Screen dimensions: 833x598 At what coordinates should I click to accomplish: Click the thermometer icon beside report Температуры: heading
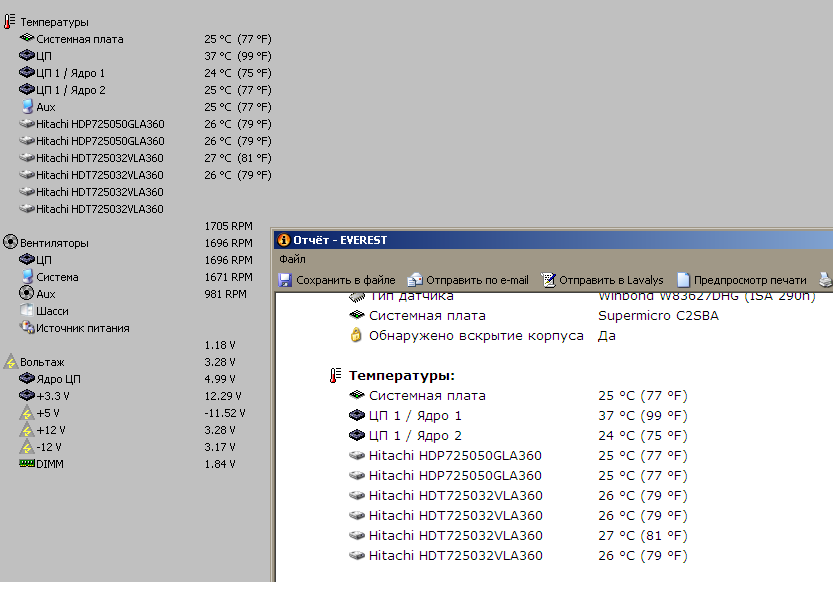335,375
